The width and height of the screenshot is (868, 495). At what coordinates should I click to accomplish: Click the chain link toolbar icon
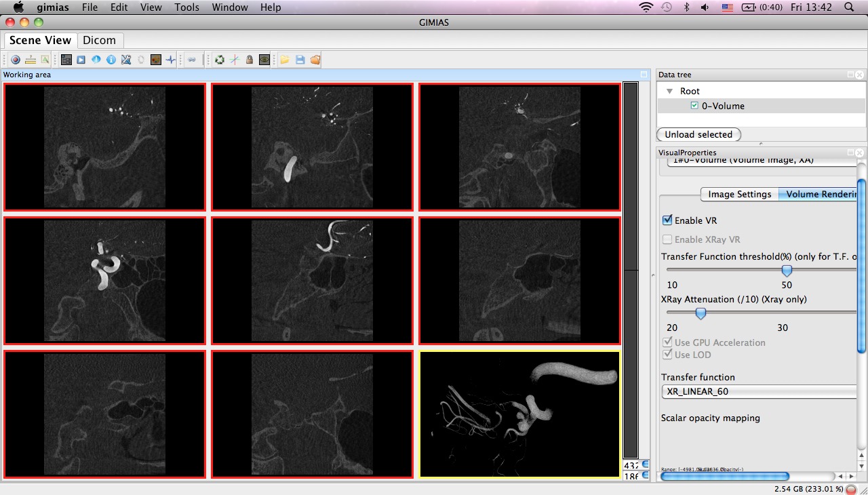click(192, 60)
